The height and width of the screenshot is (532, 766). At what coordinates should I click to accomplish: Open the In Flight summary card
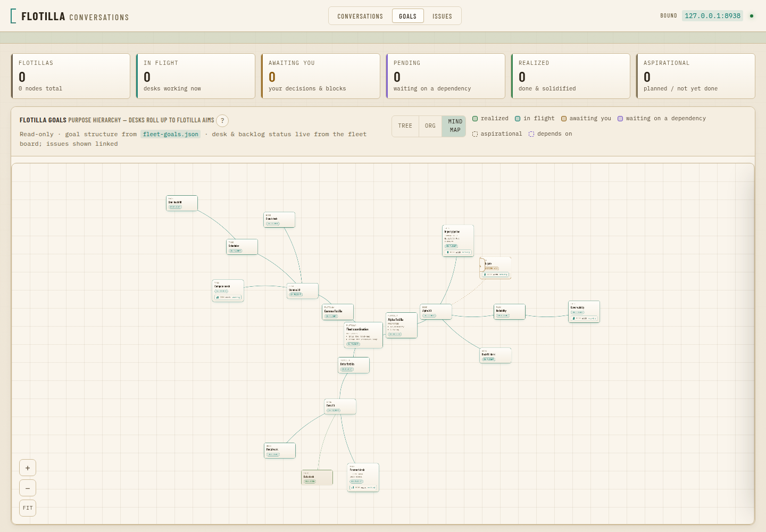pyautogui.click(x=196, y=76)
